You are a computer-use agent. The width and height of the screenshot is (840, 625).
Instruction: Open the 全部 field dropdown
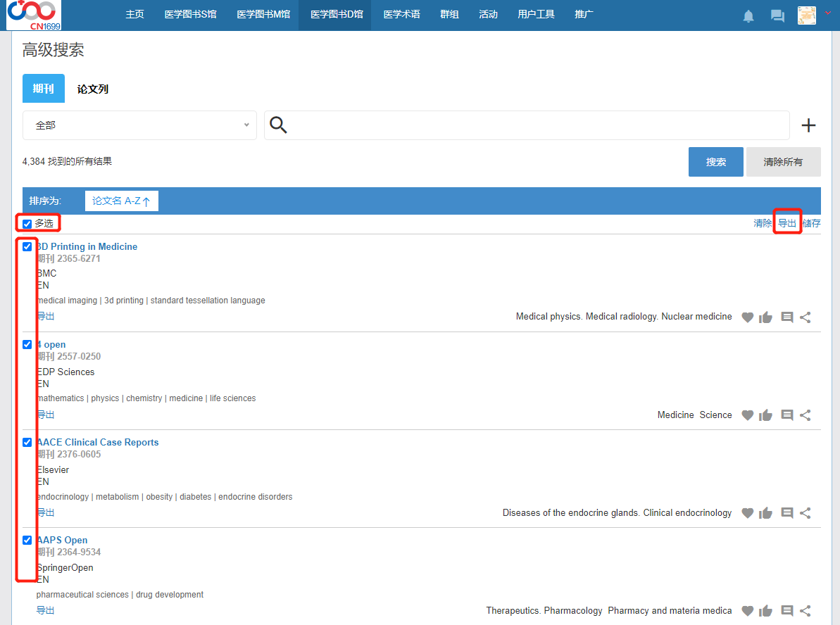[x=139, y=125]
